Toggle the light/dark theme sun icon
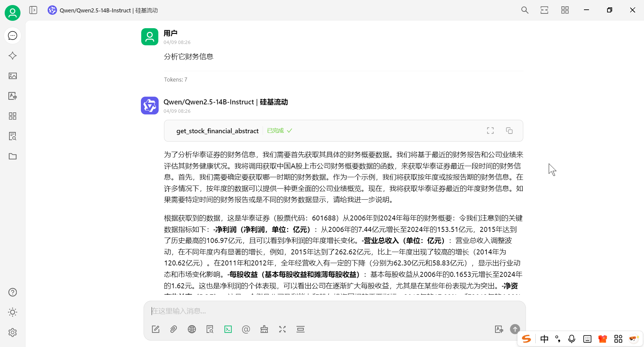 pyautogui.click(x=12, y=312)
